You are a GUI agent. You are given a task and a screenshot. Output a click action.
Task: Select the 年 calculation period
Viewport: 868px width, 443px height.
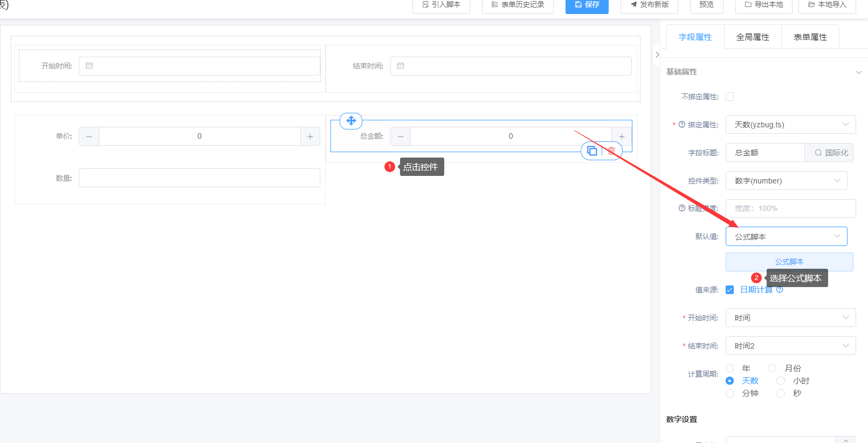pyautogui.click(x=730, y=369)
